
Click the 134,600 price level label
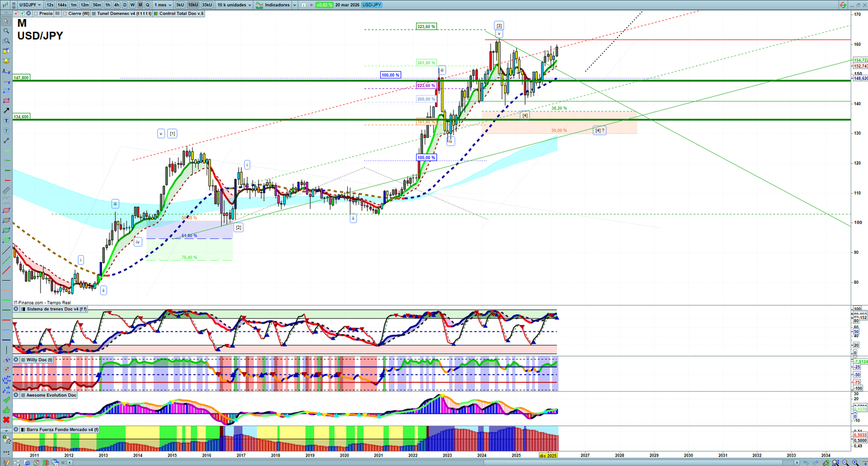tap(21, 117)
